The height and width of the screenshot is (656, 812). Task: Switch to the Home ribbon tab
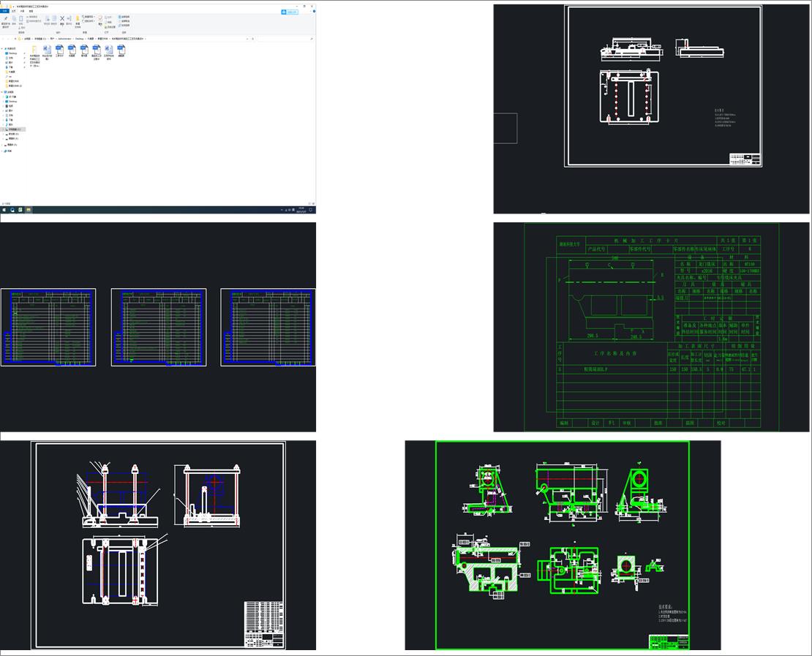pyautogui.click(x=13, y=11)
